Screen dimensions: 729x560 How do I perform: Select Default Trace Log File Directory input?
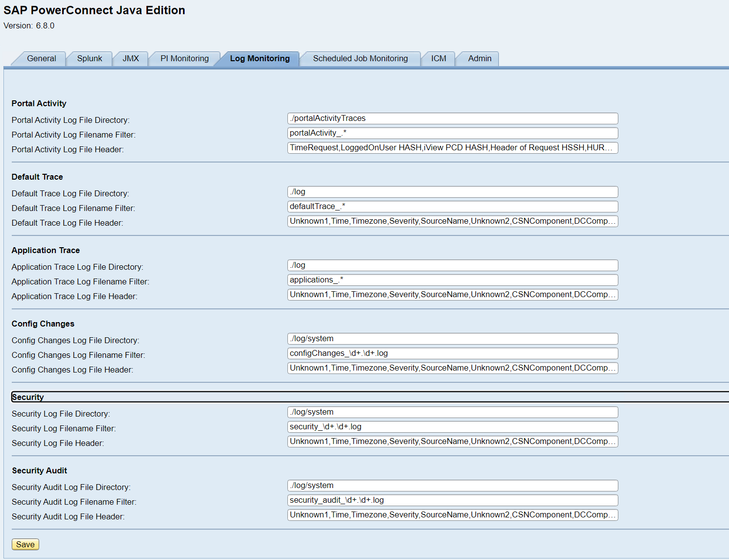point(452,192)
